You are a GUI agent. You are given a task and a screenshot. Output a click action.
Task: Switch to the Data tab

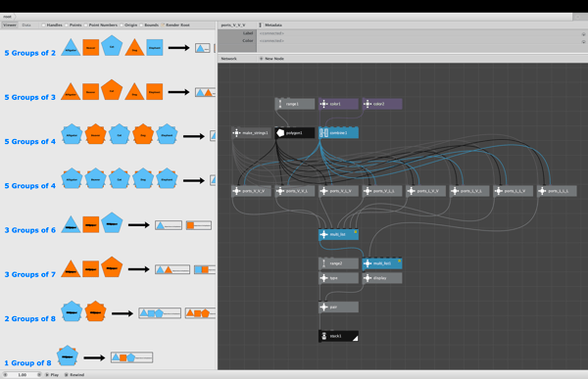26,25
